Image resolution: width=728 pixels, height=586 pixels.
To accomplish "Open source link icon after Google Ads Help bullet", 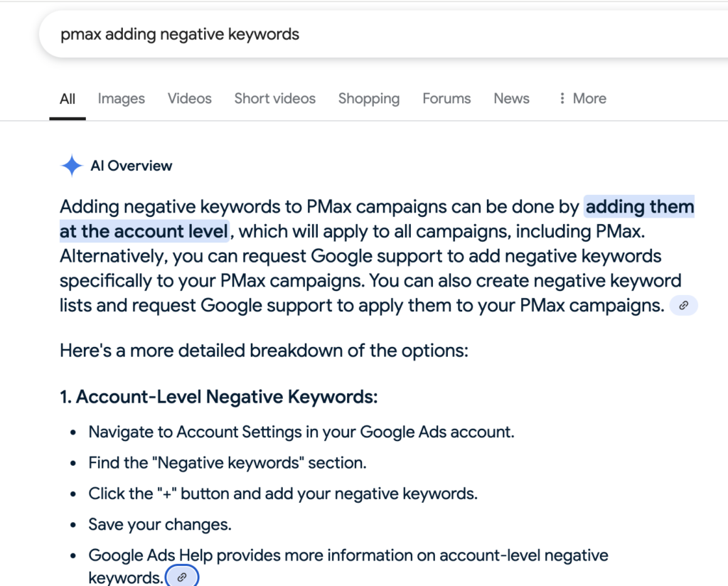I will click(182, 577).
